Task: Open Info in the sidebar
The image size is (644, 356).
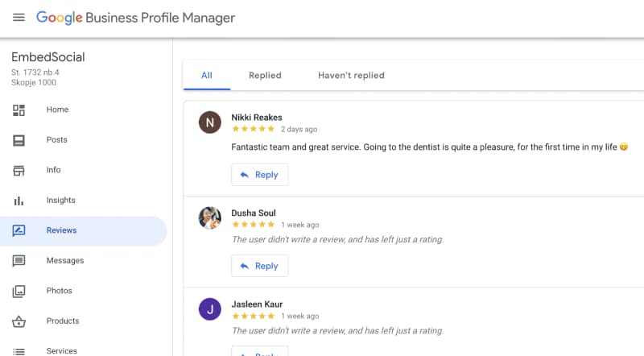Action: coord(53,170)
